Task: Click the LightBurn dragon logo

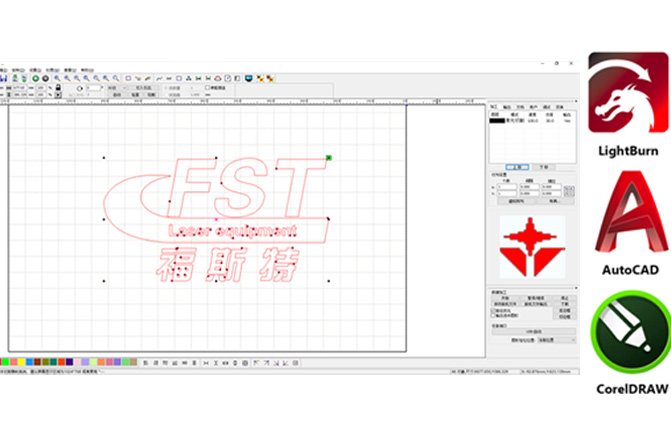Action: 628,92
